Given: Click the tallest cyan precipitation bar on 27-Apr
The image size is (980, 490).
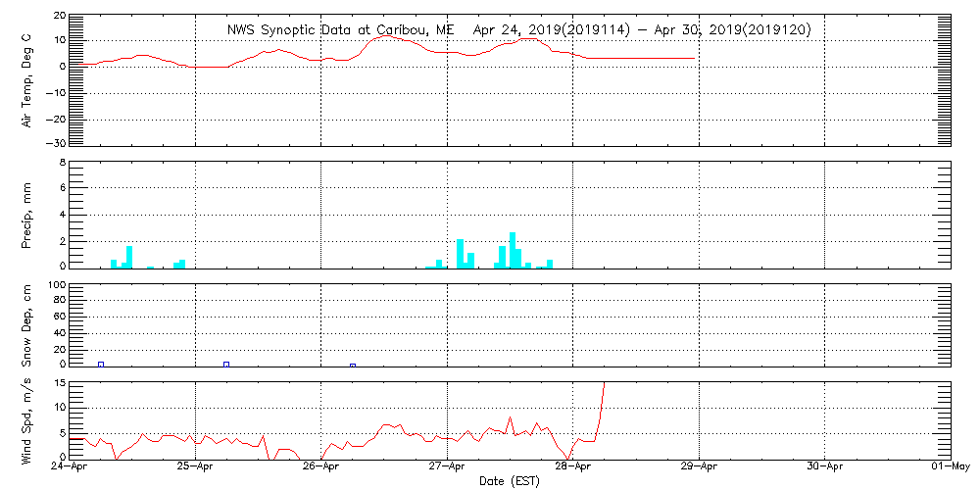Looking at the screenshot, I should (513, 250).
